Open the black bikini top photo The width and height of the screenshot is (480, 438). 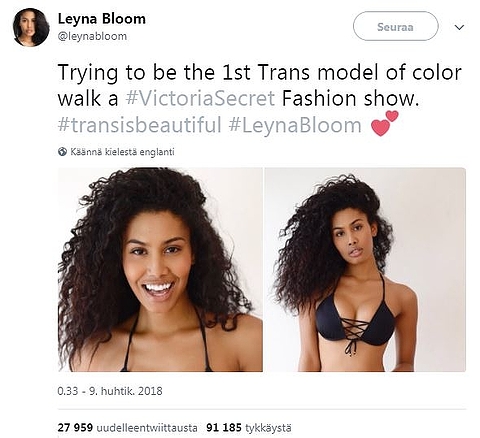tap(365, 269)
